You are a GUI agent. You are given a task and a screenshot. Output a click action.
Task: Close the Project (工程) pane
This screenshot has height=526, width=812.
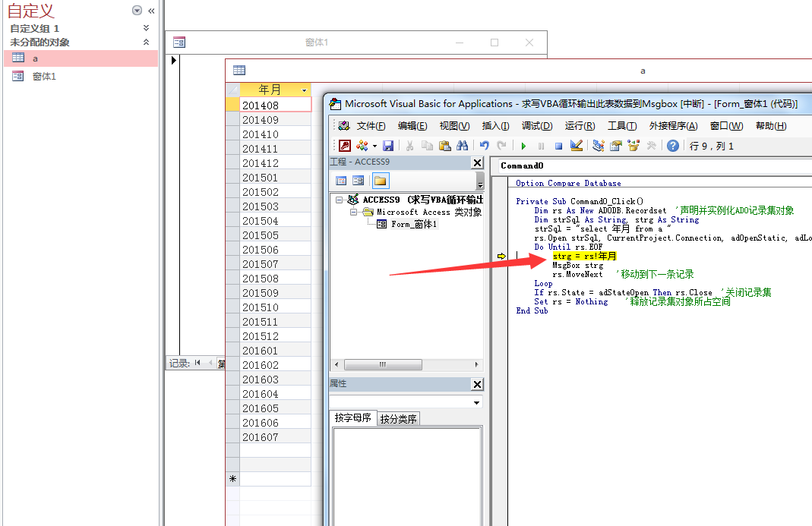(478, 162)
